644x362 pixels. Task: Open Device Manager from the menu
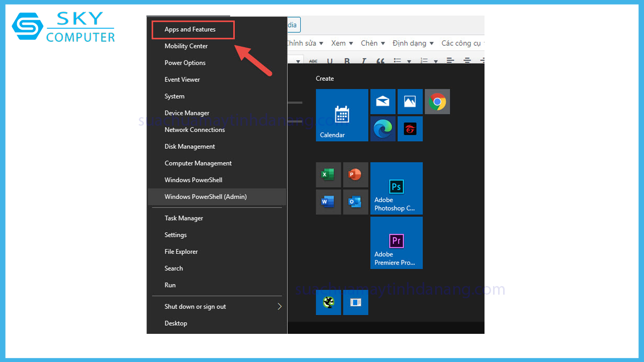(x=187, y=113)
